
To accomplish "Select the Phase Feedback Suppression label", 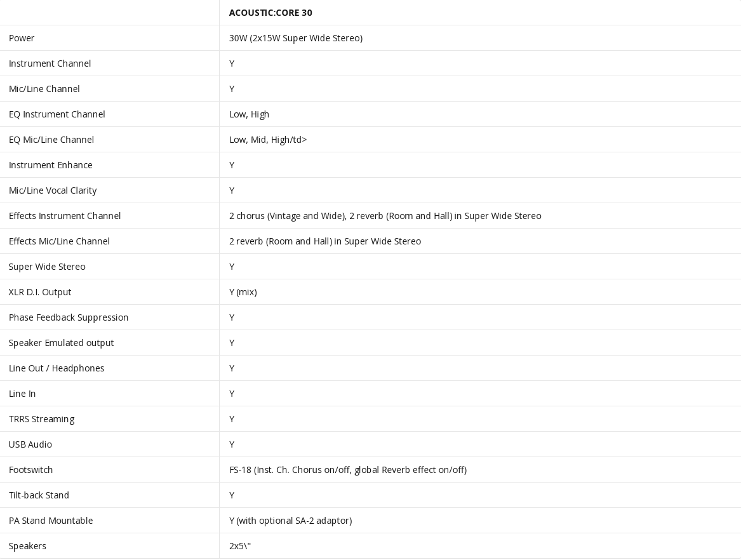I will pyautogui.click(x=69, y=317).
